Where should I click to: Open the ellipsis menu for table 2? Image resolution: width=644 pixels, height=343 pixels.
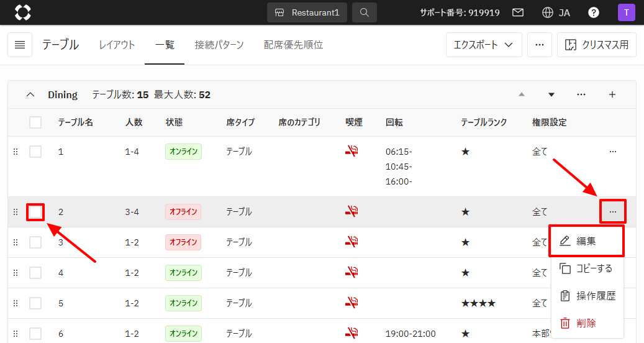tap(613, 212)
